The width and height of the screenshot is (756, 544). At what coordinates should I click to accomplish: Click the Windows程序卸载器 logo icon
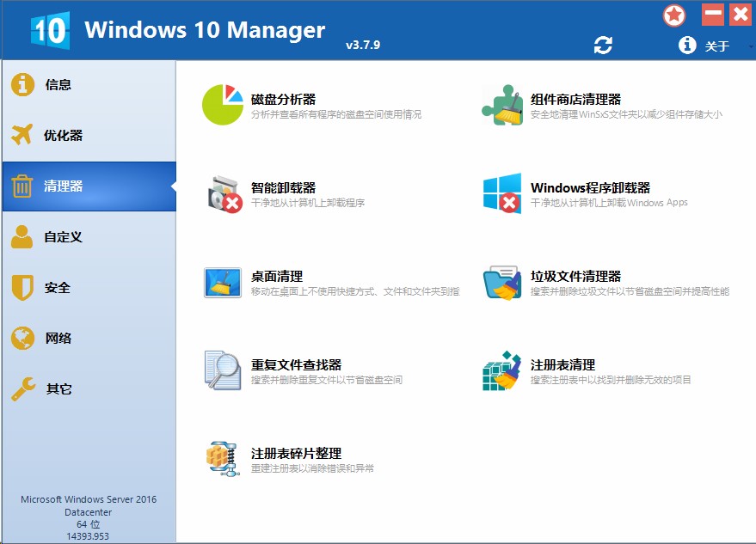click(x=502, y=193)
